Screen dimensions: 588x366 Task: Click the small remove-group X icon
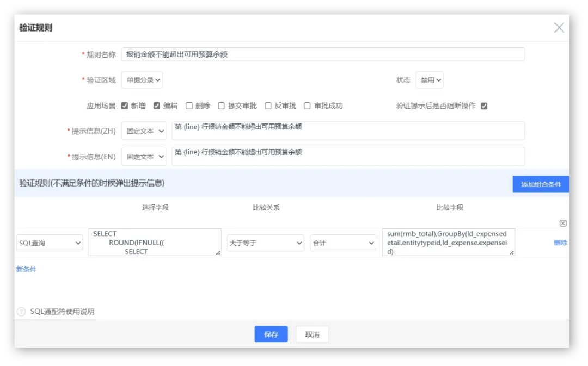[563, 224]
